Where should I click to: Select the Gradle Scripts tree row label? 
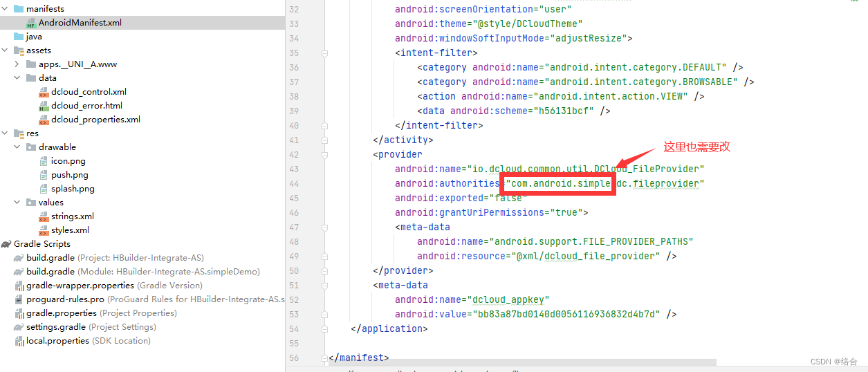42,244
